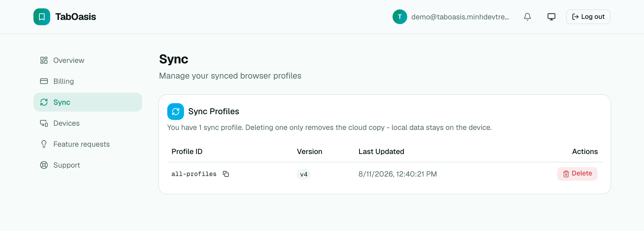Screen dimensions: 644x231
Task: Click the user avatar with letter T
Action: (x=400, y=17)
